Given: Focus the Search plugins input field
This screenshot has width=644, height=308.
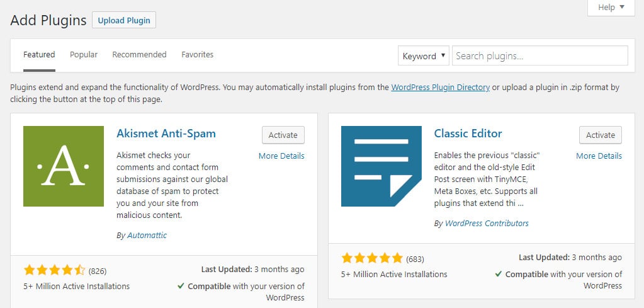Looking at the screenshot, I should click(540, 56).
